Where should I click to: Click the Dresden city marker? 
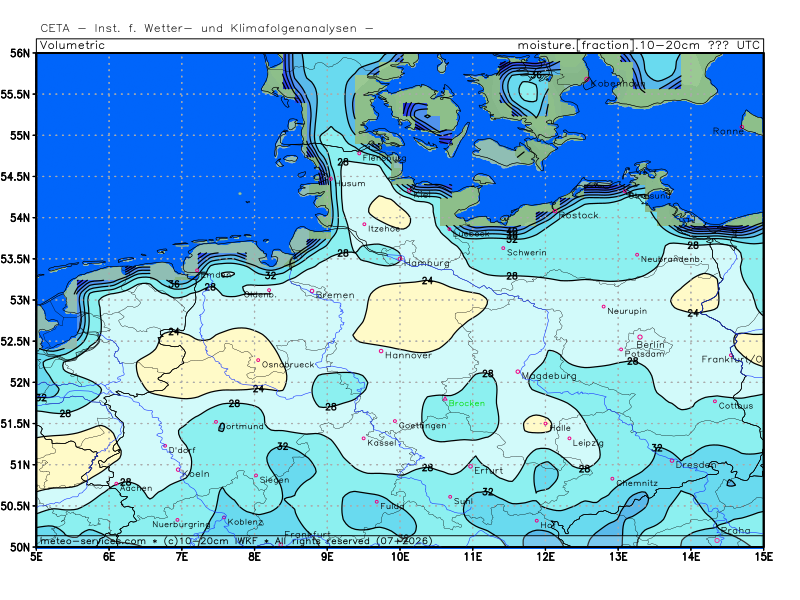point(672,460)
